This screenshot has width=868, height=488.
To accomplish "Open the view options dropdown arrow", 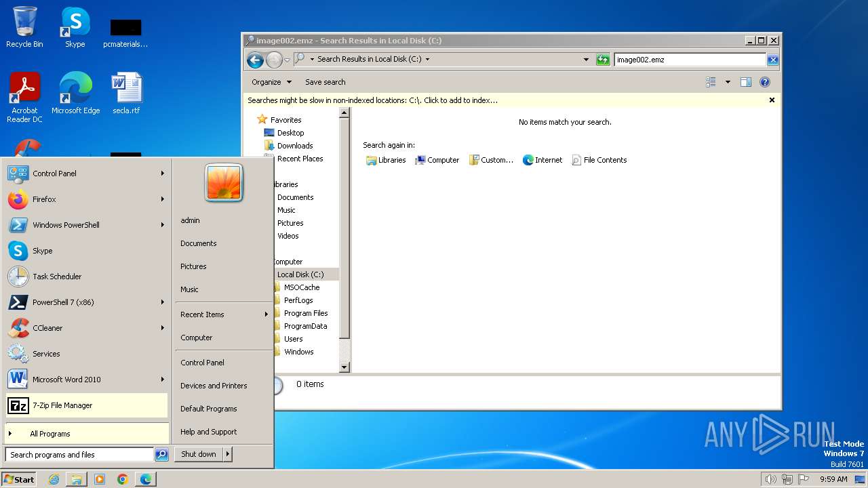I will click(728, 82).
